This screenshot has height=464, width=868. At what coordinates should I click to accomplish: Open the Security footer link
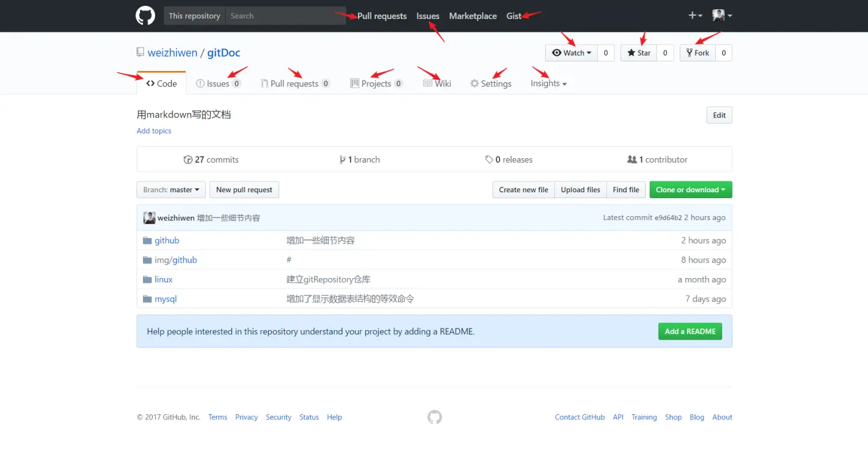coord(278,417)
